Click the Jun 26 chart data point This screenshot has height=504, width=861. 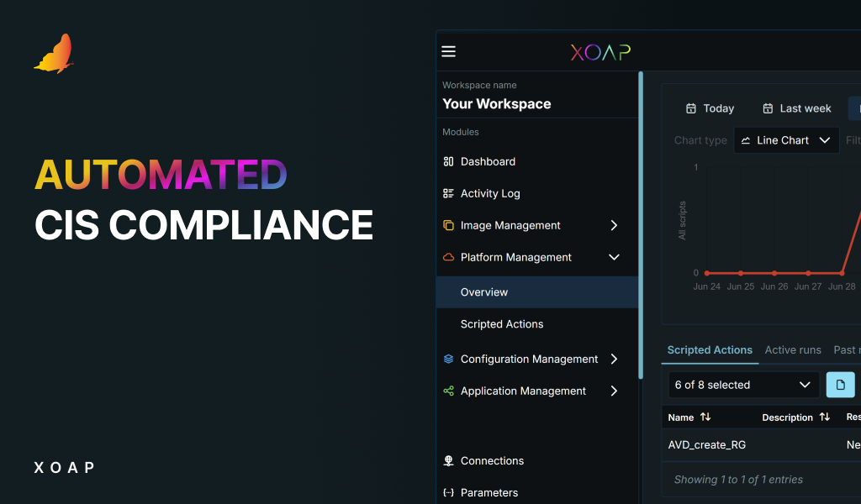(x=774, y=272)
